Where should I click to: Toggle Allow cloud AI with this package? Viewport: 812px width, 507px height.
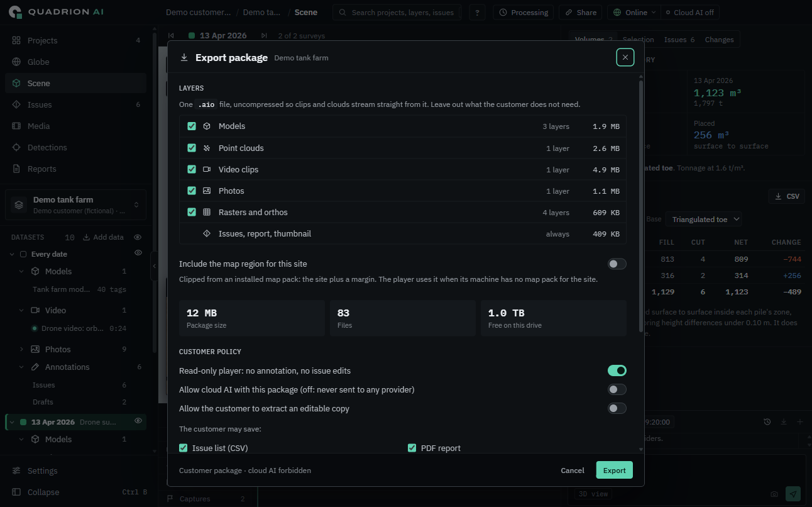coord(617,389)
